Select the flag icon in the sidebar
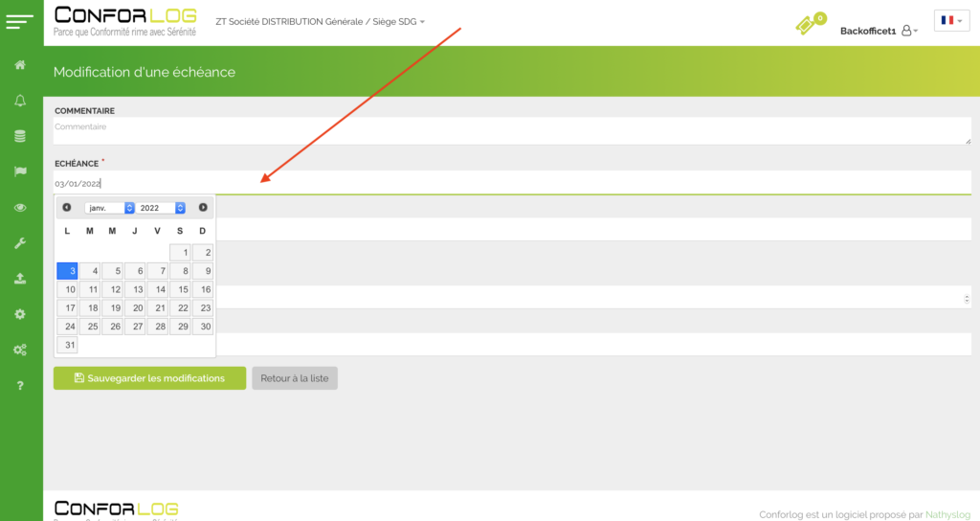 [x=20, y=171]
